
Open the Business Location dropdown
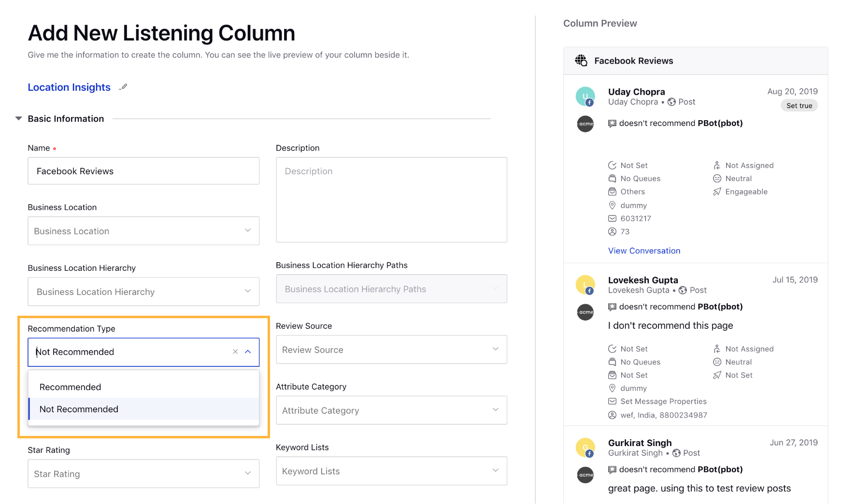[143, 231]
